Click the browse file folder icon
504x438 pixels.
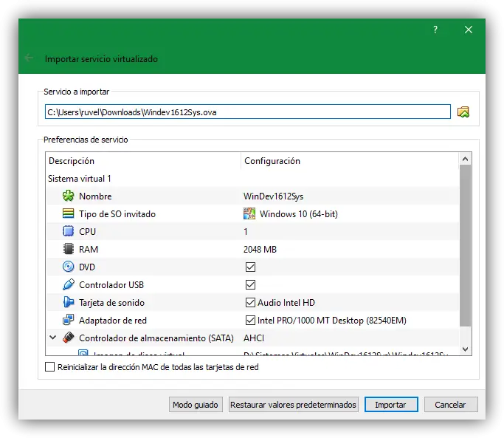click(x=463, y=112)
